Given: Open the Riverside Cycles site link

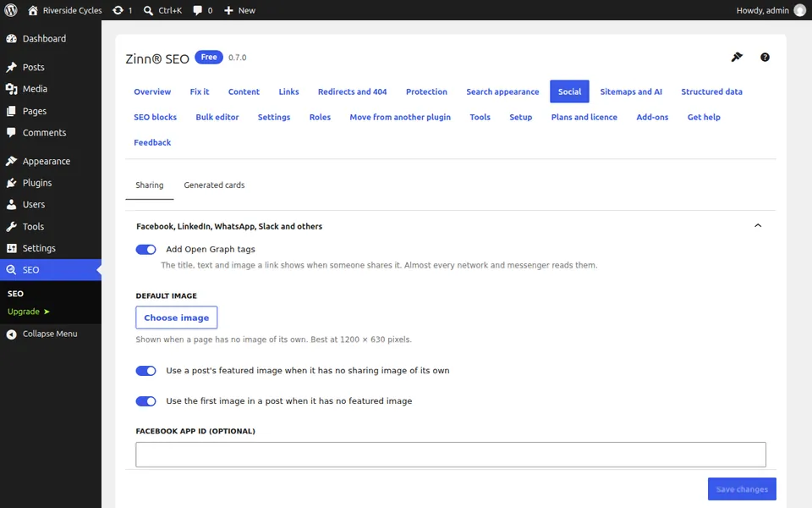Looking at the screenshot, I should click(x=65, y=10).
